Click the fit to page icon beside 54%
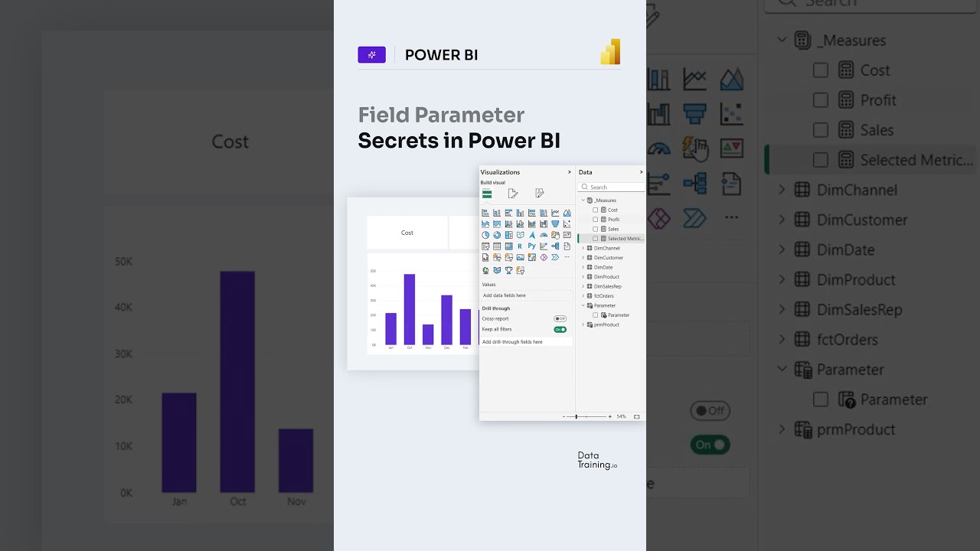This screenshot has height=551, width=980. 636,416
